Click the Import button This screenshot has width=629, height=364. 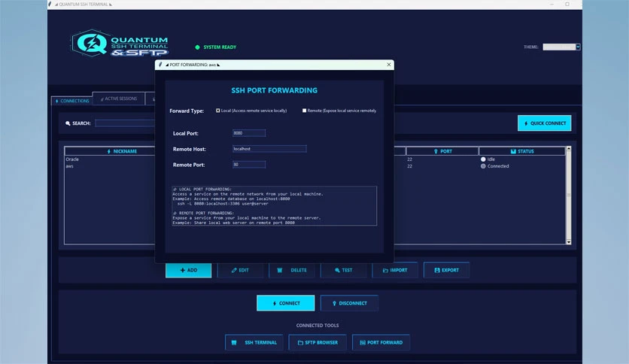[x=395, y=270]
